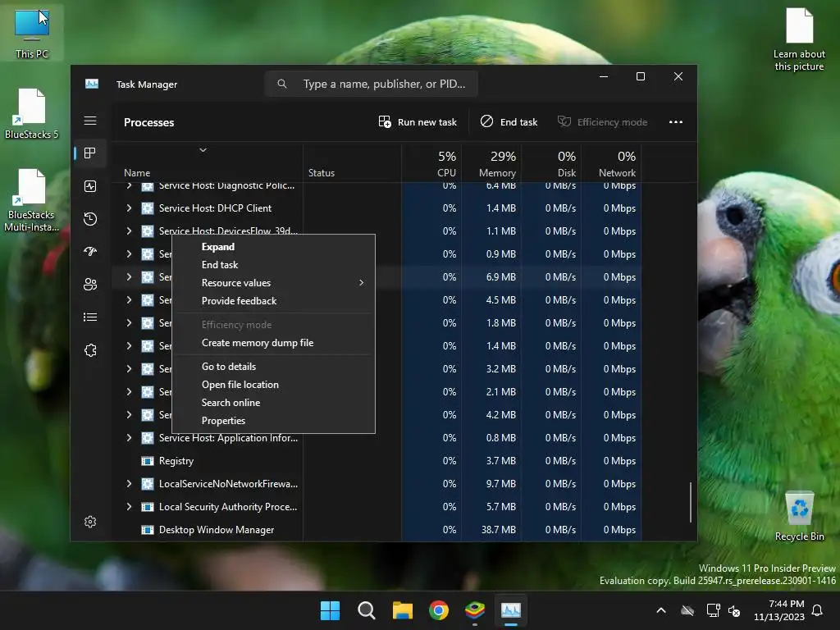Open the Details list icon in sidebar

click(x=90, y=317)
